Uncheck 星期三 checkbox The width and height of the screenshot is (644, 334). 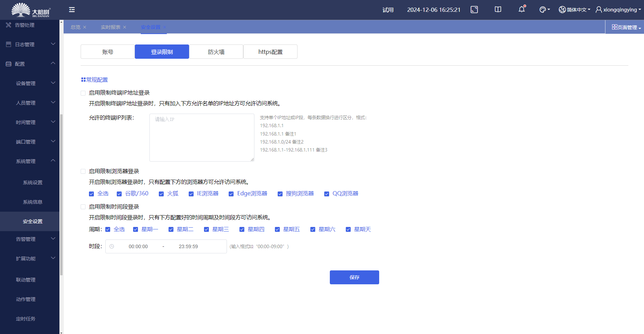tap(206, 229)
